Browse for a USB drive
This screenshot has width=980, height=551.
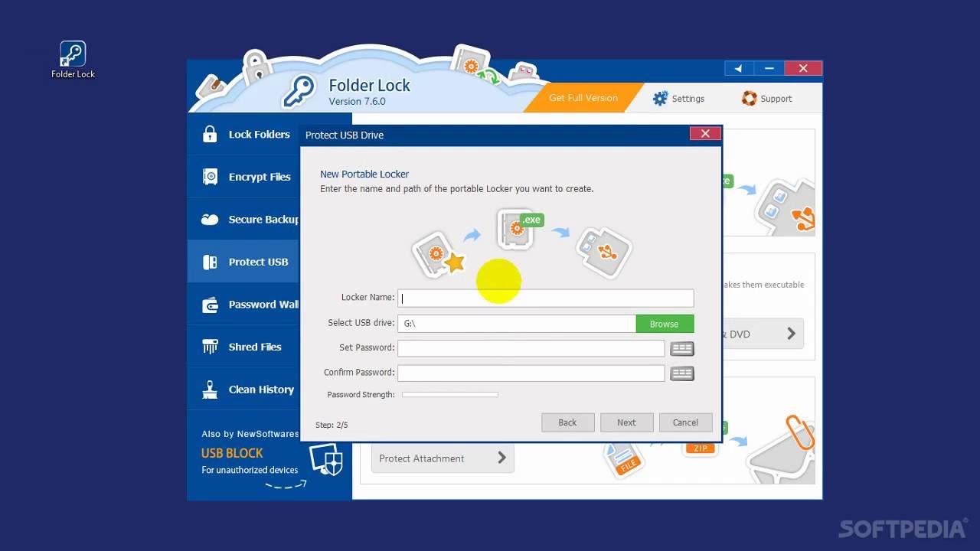click(665, 324)
